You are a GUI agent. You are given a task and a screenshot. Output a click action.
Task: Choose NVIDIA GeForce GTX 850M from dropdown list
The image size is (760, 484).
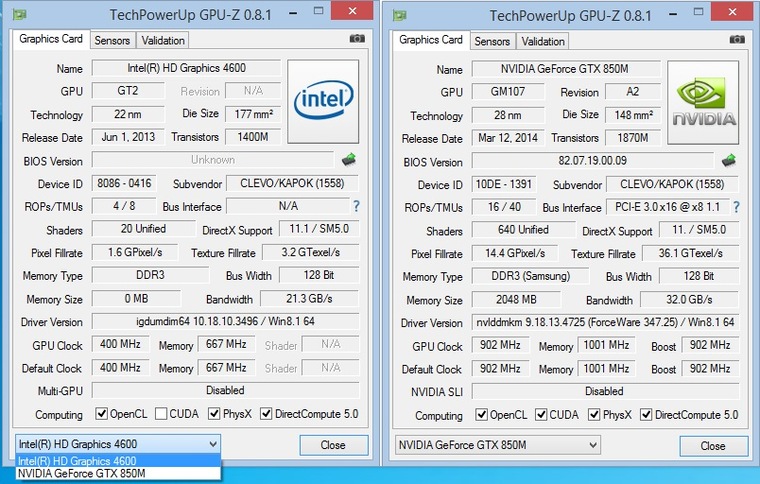point(118,473)
